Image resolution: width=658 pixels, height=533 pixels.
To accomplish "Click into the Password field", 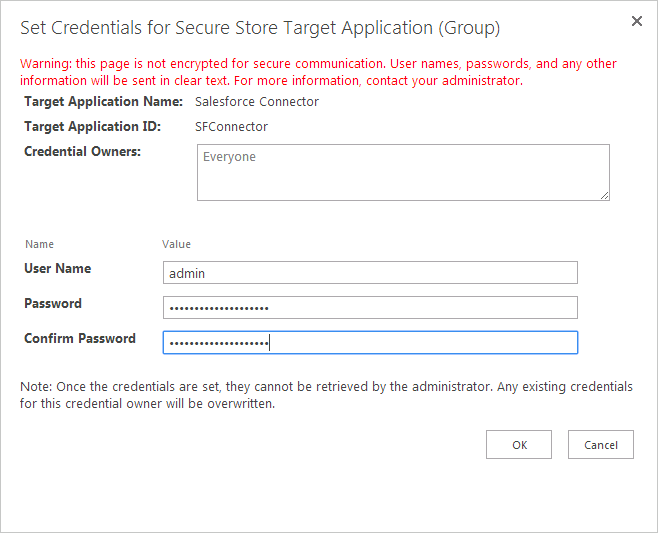I will pos(370,308).
